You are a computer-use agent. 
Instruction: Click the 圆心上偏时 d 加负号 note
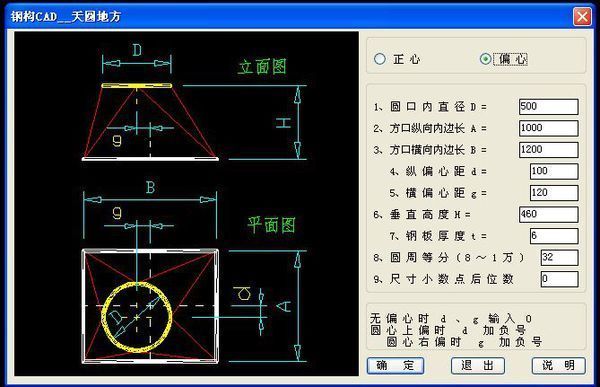click(448, 330)
